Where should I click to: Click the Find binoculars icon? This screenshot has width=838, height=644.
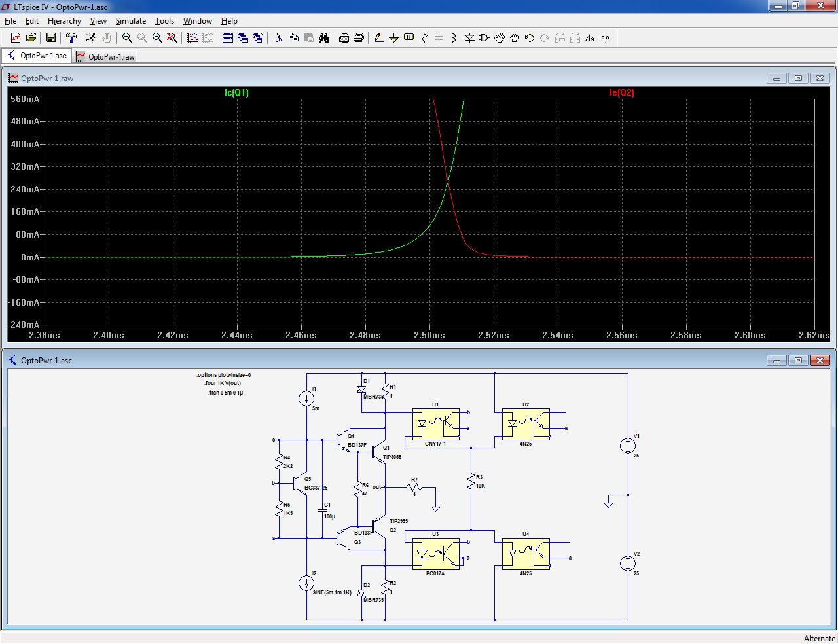pyautogui.click(x=323, y=38)
